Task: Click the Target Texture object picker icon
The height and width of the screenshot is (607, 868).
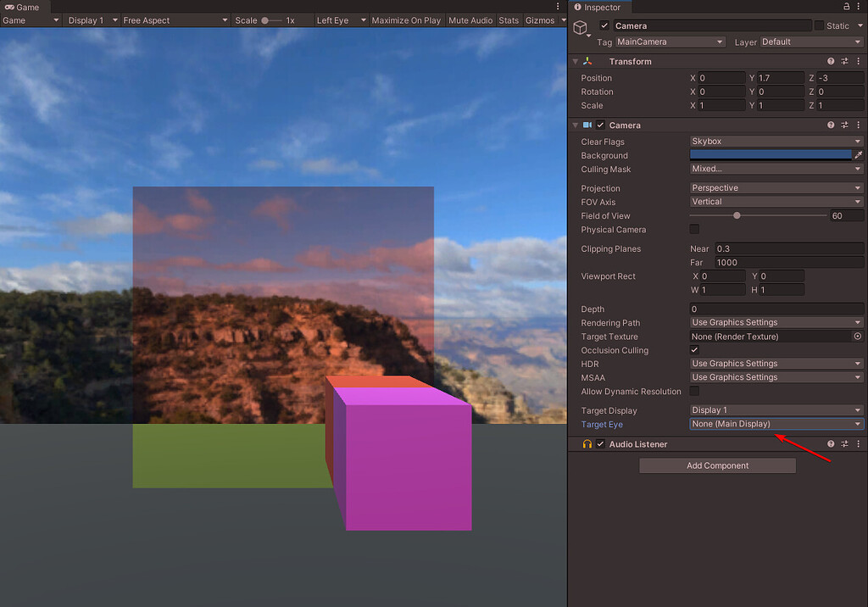Action: pos(856,336)
